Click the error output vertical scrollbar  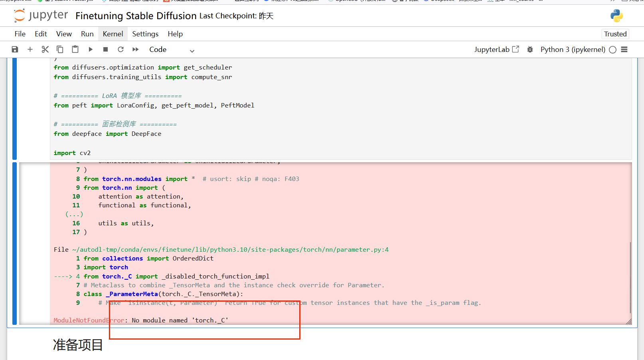(630, 277)
